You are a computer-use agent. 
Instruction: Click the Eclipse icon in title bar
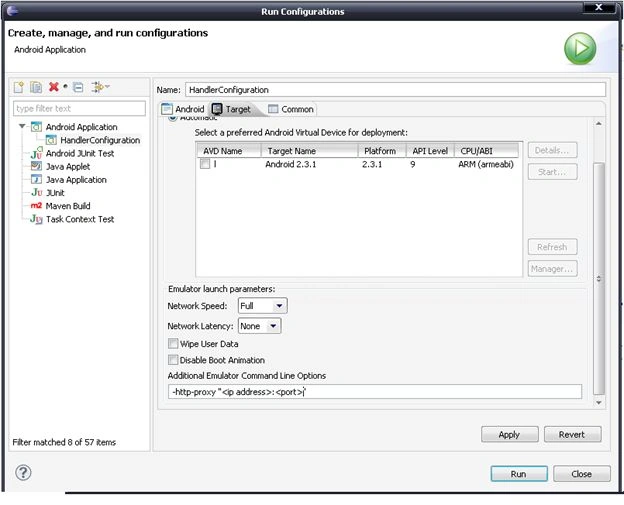(x=12, y=10)
